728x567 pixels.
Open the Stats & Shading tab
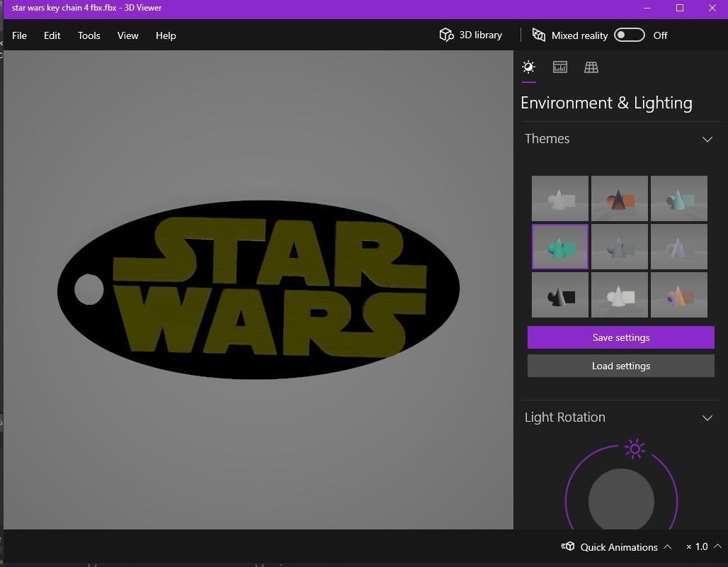560,67
